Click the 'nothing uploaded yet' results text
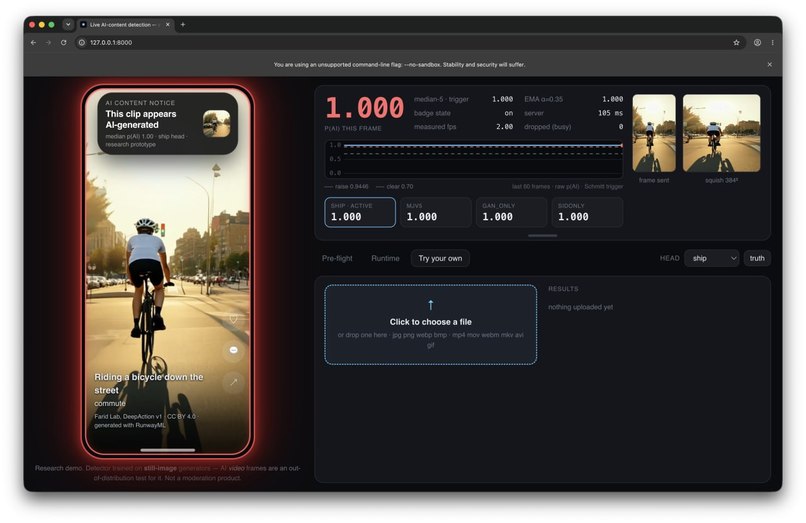The image size is (806, 523). pos(580,307)
